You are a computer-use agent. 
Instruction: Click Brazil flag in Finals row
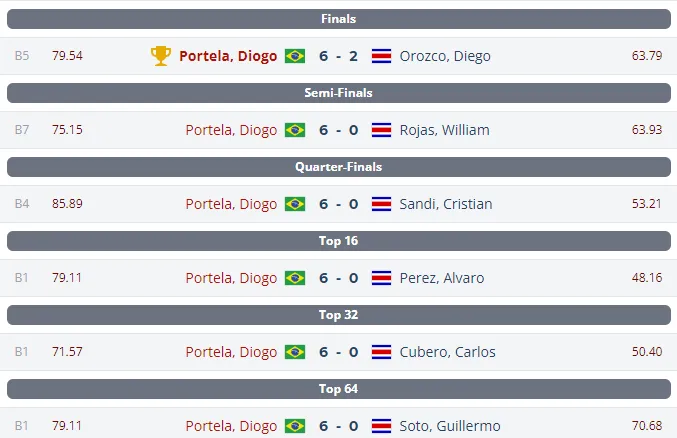point(295,56)
